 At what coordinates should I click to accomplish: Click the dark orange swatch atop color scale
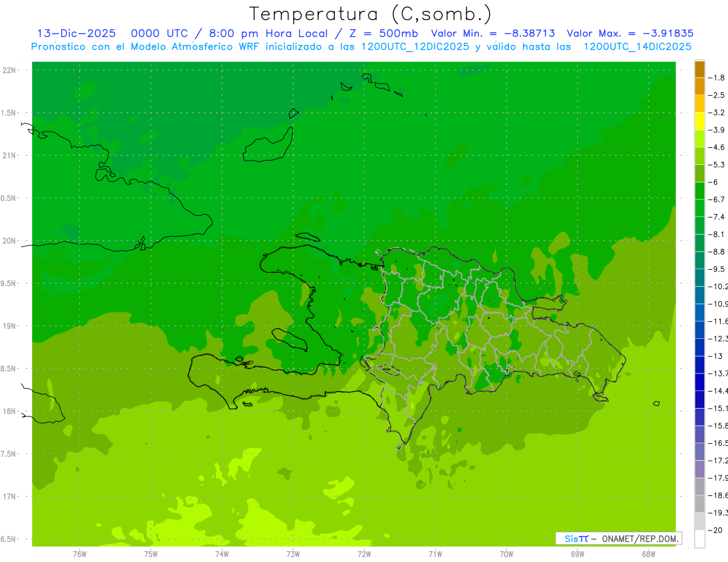[x=699, y=69]
